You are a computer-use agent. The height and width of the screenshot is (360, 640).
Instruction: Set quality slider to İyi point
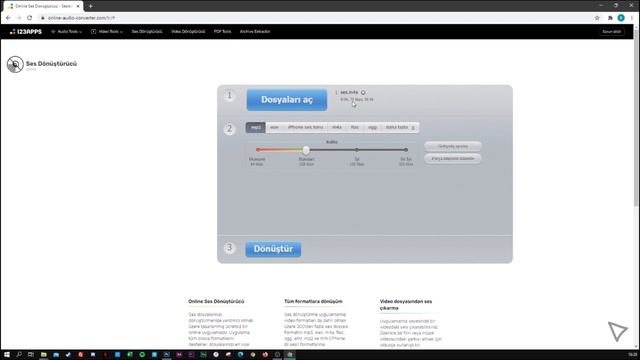(357, 150)
